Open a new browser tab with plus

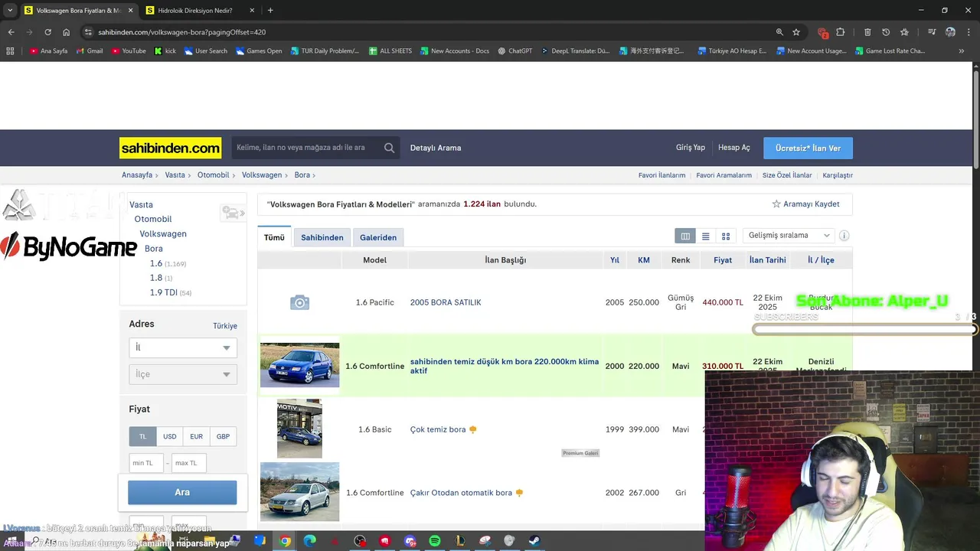tap(270, 11)
